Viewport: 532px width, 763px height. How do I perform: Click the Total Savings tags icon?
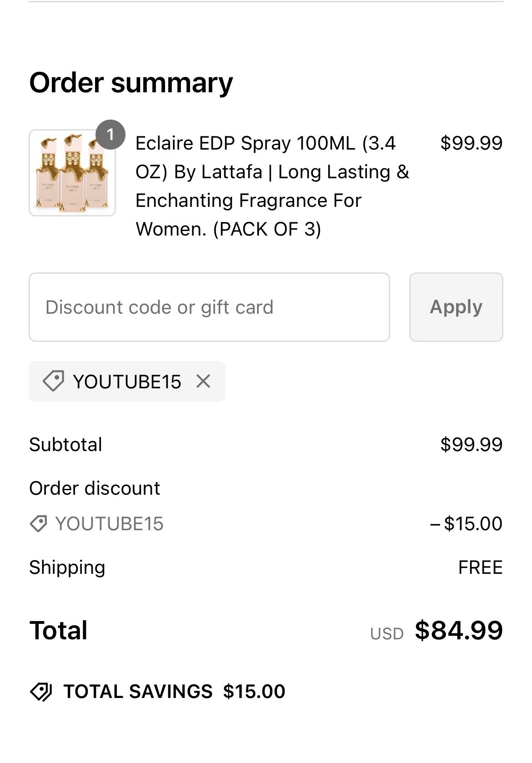tap(41, 692)
